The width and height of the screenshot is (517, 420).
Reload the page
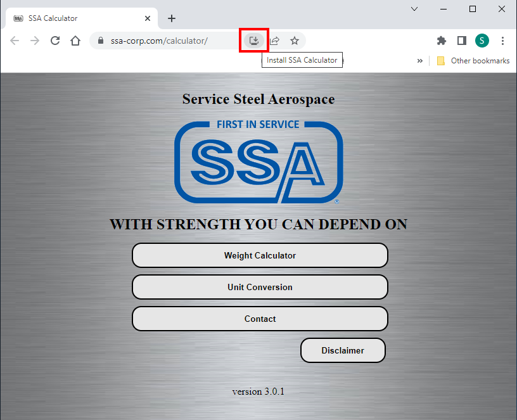pyautogui.click(x=55, y=41)
